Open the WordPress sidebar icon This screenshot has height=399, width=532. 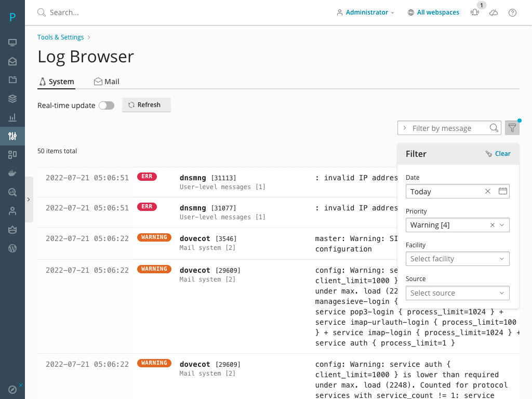point(12,248)
